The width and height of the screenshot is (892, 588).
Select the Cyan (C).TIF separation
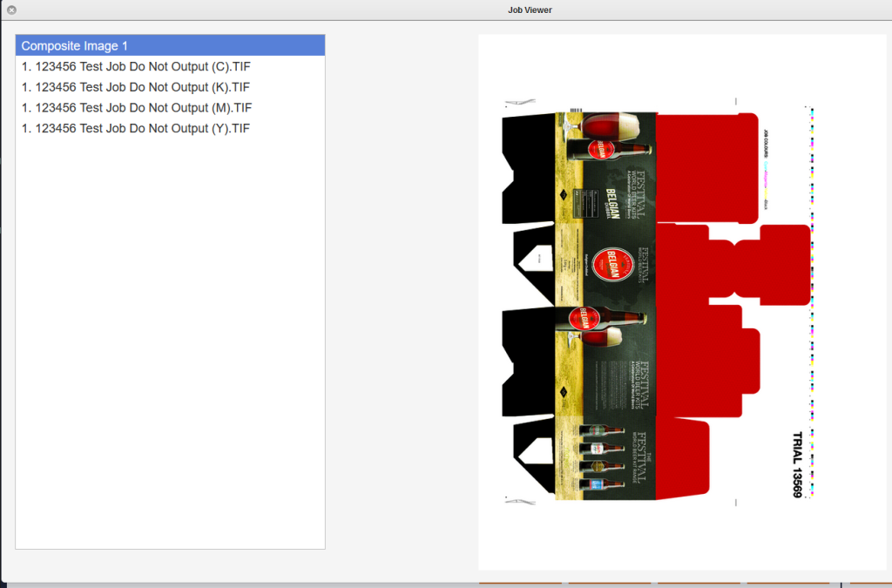[x=136, y=66]
